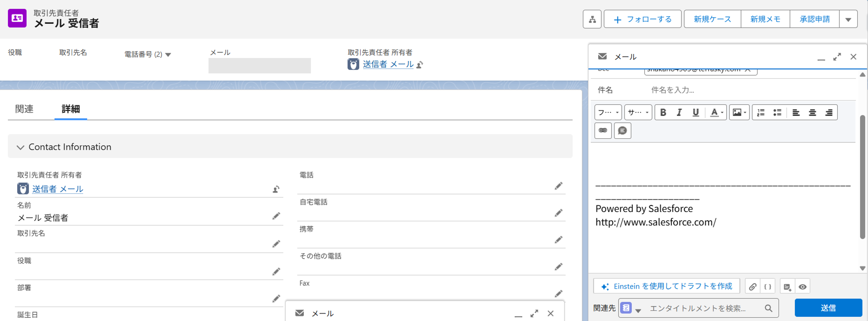The width and height of the screenshot is (868, 321).
Task: Create a 新規ケース new case
Action: [712, 19]
